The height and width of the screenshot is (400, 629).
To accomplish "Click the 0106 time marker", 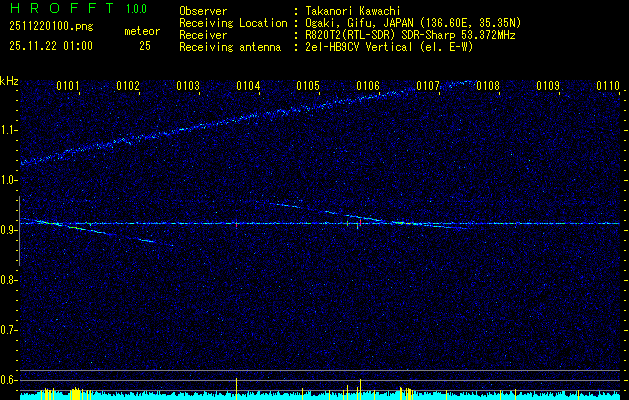I will click(368, 87).
